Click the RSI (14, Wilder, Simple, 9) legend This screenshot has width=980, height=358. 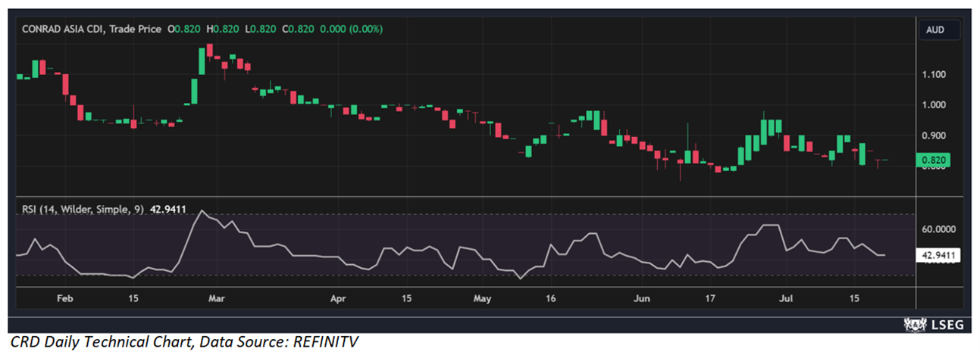tap(81, 210)
